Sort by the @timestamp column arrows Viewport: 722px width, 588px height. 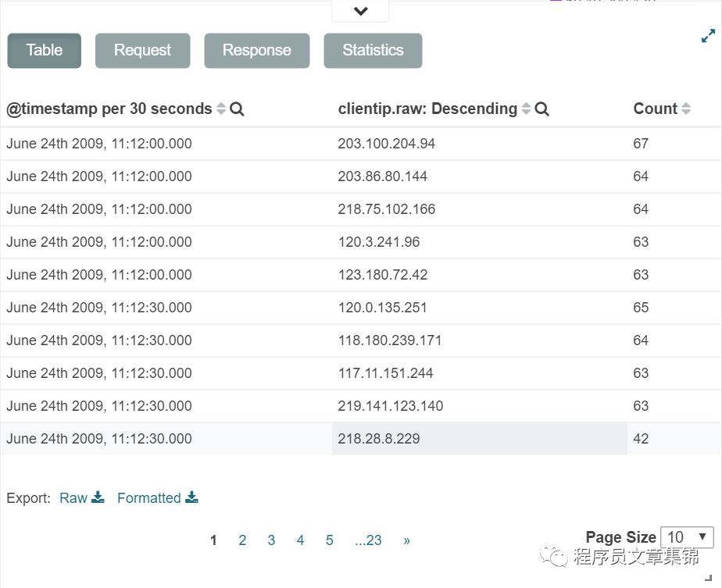click(x=221, y=109)
